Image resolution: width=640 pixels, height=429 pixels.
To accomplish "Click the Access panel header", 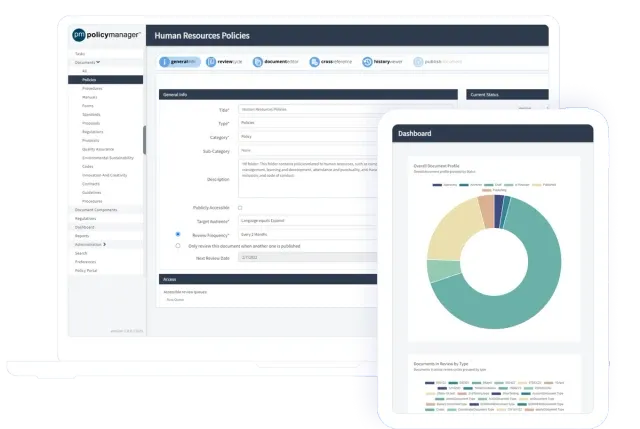I will (268, 279).
